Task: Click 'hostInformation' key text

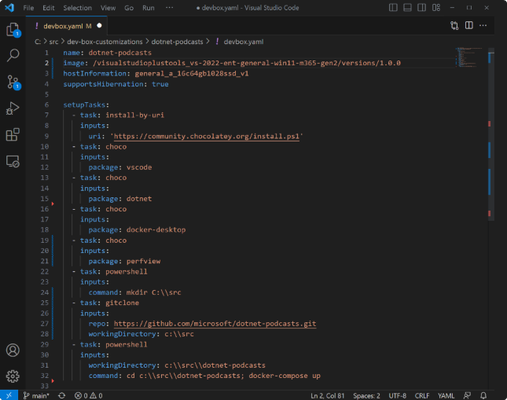Action: click(x=95, y=73)
